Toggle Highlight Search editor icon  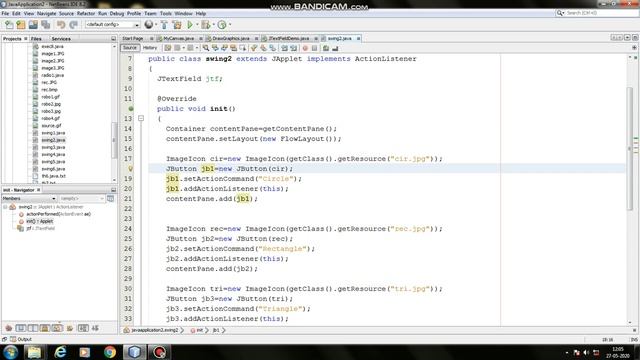point(233,48)
